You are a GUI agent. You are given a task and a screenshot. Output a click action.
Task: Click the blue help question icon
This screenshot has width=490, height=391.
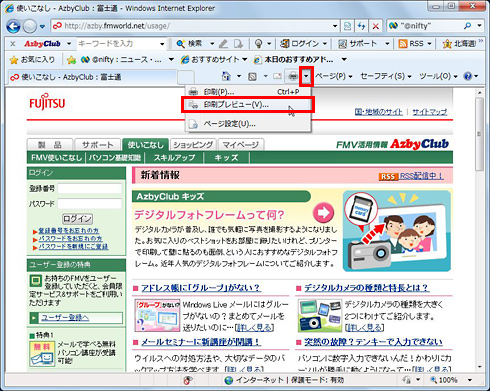pos(468,76)
